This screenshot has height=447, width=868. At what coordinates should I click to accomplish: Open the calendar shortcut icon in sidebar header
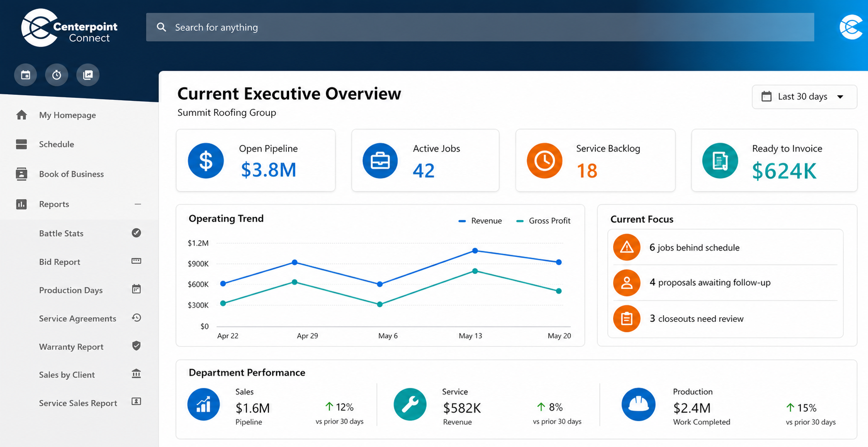pos(25,75)
